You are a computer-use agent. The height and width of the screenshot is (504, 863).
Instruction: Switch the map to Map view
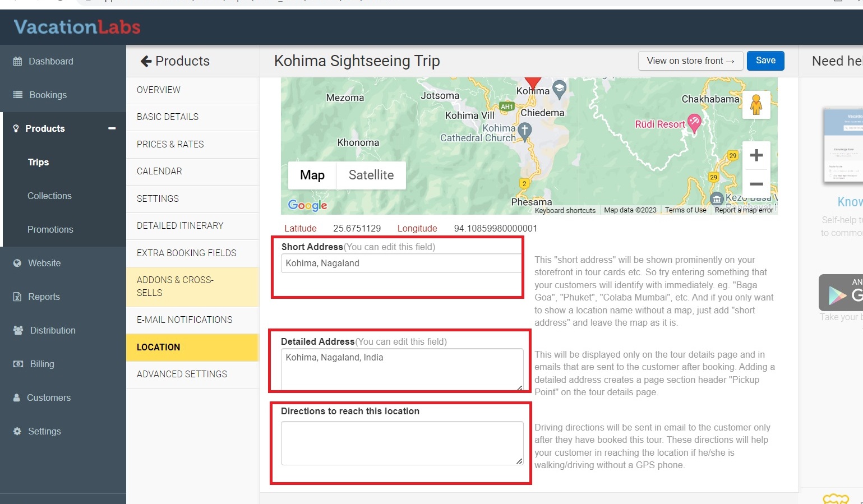pos(312,175)
